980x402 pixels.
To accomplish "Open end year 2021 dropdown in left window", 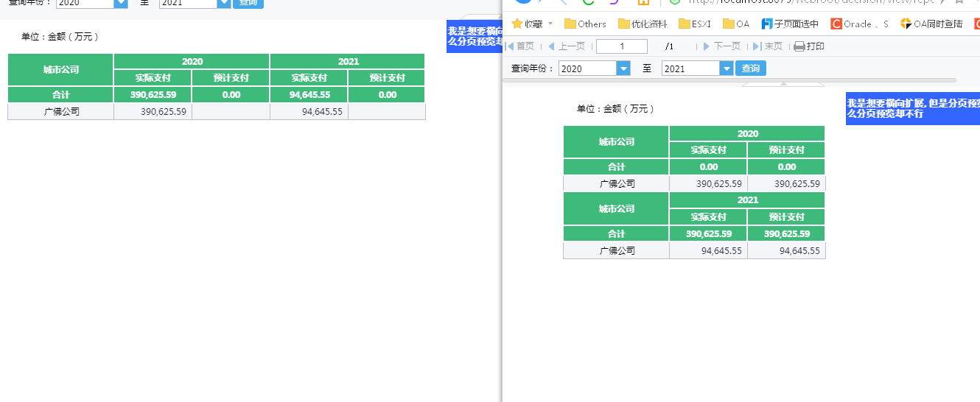I will tap(225, 3).
